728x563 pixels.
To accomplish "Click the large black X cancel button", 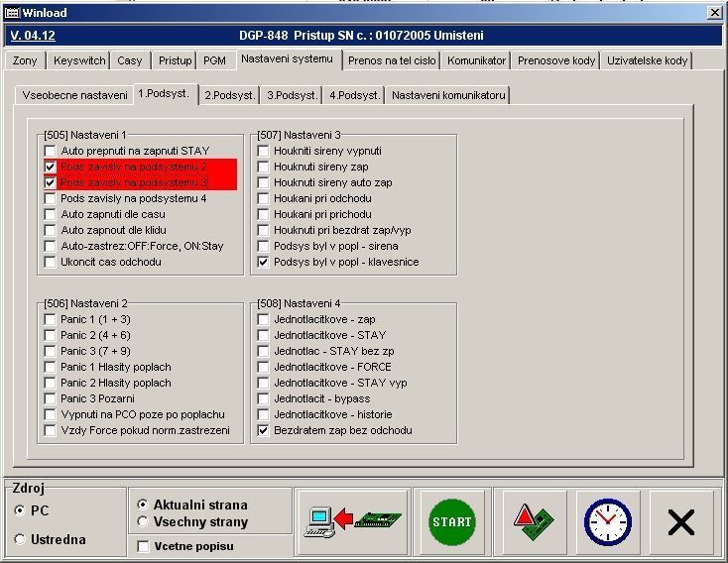I will (x=680, y=521).
